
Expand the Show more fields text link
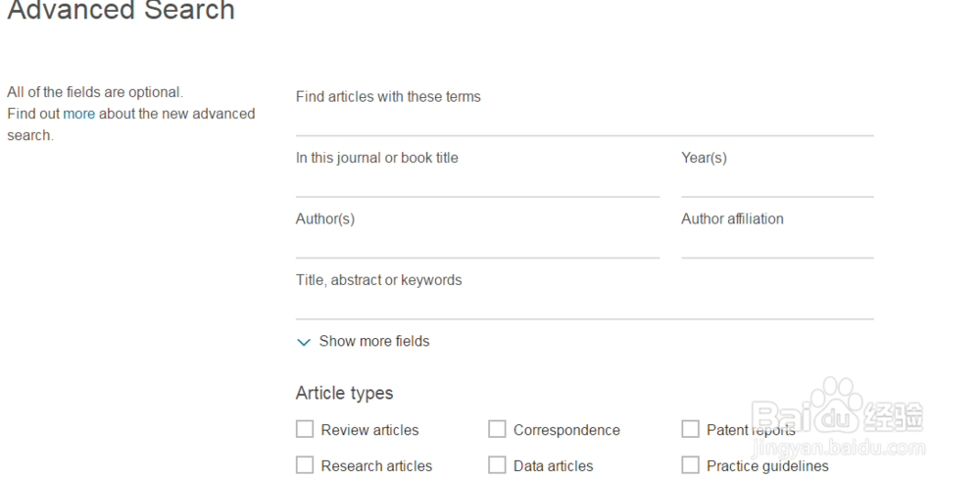[x=374, y=342]
